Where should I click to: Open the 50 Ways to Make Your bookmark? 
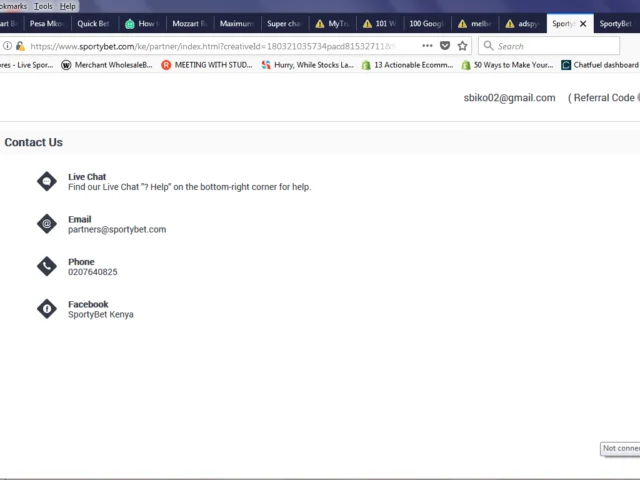pos(507,65)
